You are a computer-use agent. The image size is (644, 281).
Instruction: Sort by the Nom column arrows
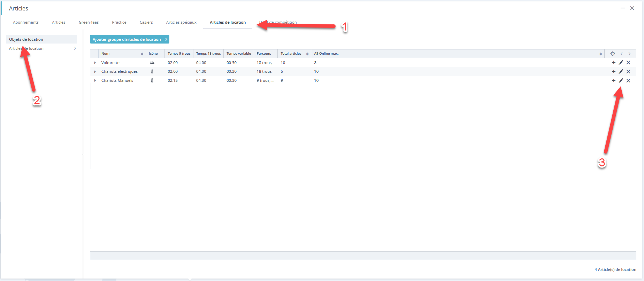tap(142, 54)
